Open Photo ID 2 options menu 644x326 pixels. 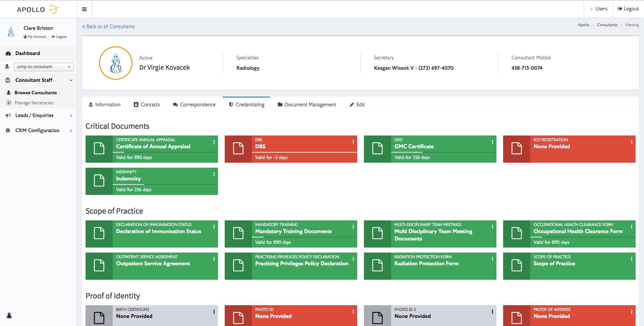click(x=492, y=312)
